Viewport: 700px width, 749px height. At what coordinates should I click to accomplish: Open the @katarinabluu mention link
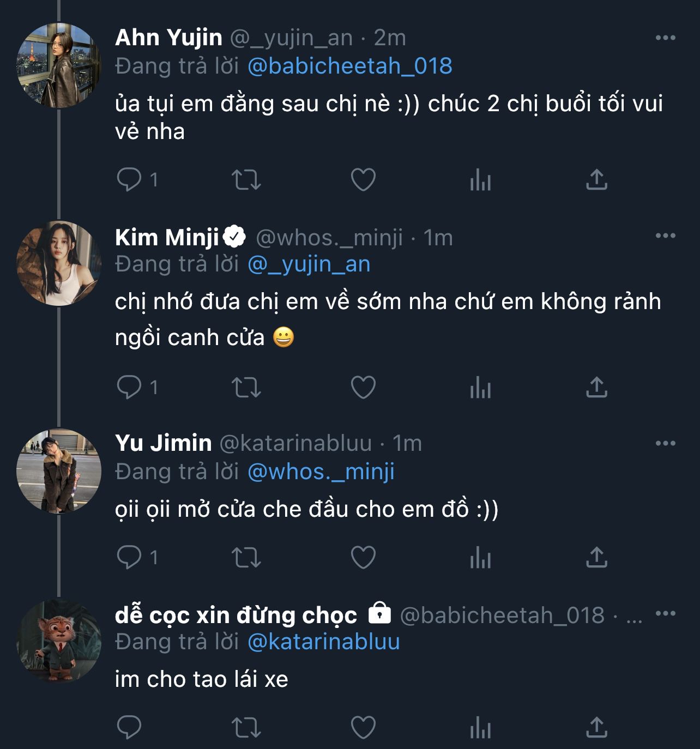[x=323, y=642]
